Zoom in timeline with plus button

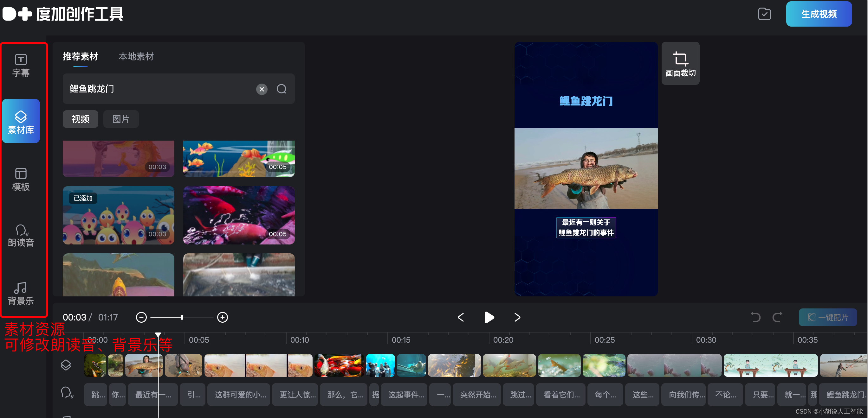pyautogui.click(x=223, y=317)
